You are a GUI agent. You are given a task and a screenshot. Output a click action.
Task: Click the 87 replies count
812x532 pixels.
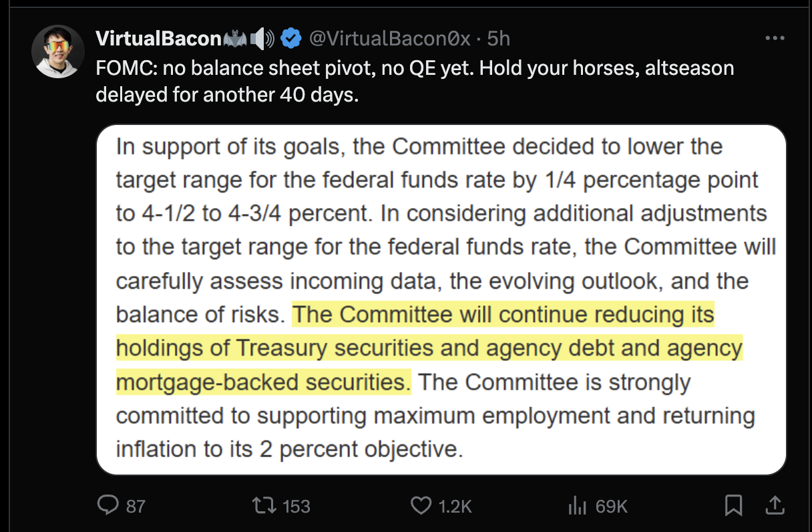pos(136,507)
